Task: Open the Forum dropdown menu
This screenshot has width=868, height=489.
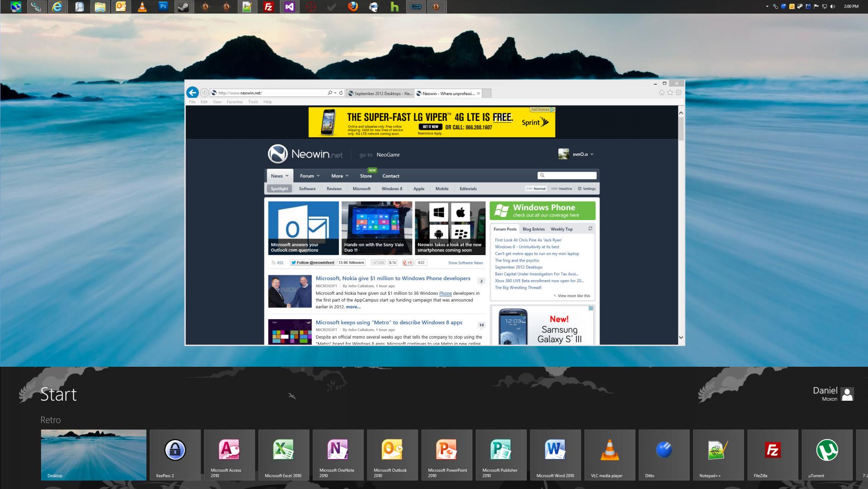Action: pos(310,176)
